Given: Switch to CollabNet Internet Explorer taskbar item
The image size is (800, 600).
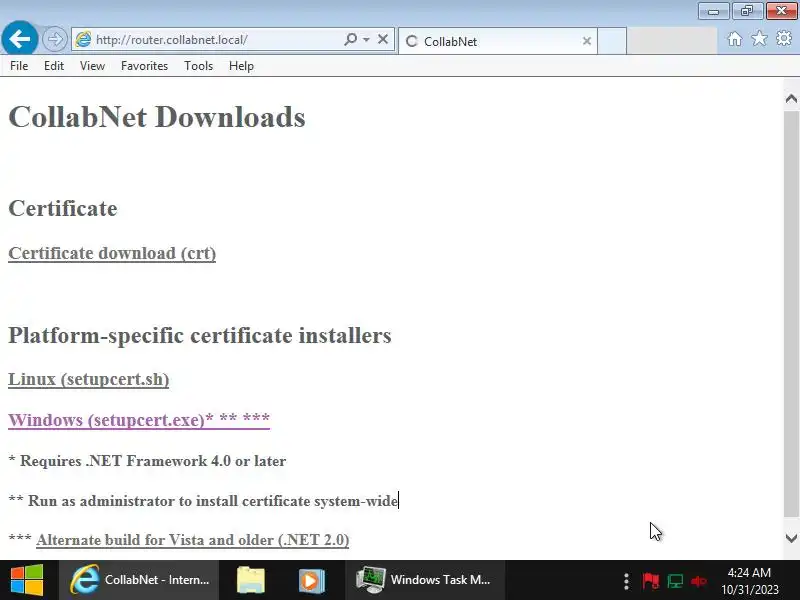Looking at the screenshot, I should (x=139, y=580).
